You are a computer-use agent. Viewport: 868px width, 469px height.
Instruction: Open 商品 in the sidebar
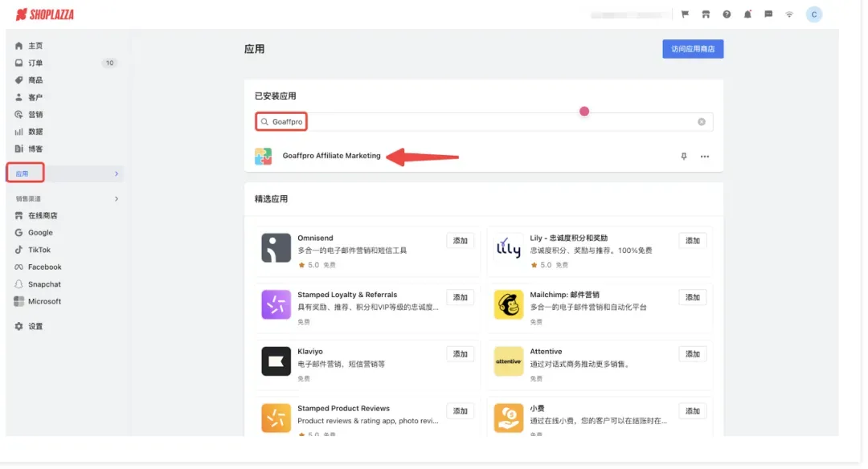point(35,80)
